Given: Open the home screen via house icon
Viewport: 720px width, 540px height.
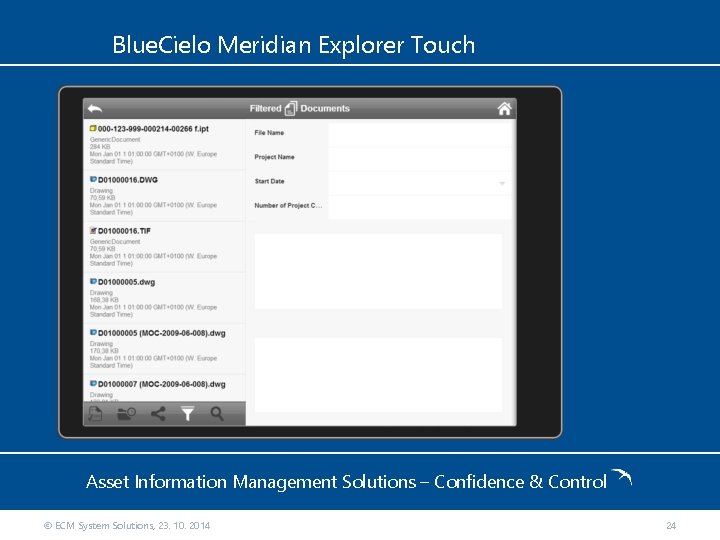Looking at the screenshot, I should [x=504, y=108].
